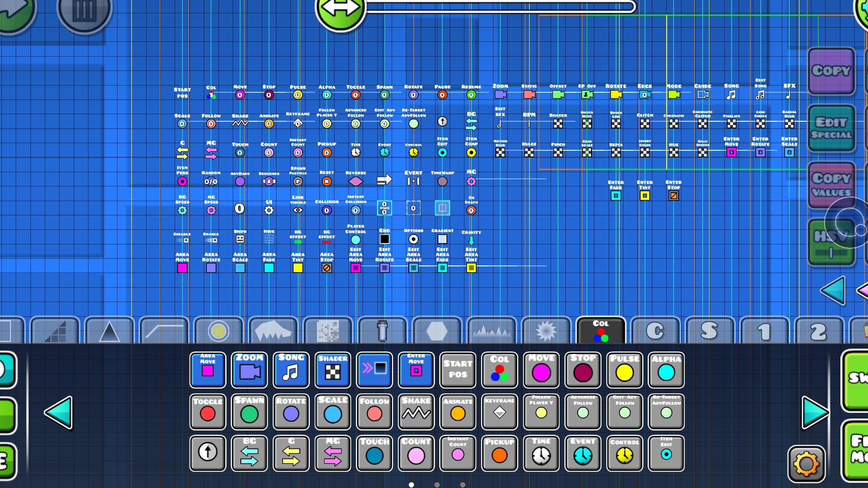Viewport: 868px width, 488px height.
Task: Click the HSV button
Action: tap(831, 242)
